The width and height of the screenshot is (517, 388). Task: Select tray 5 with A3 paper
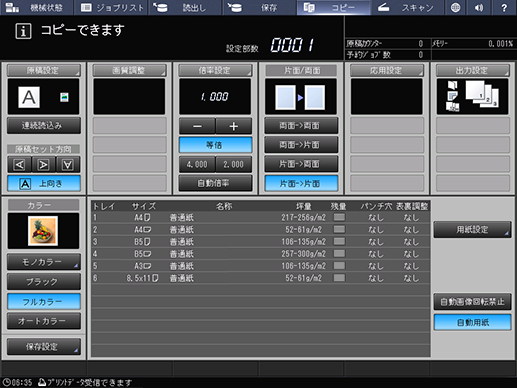point(260,266)
